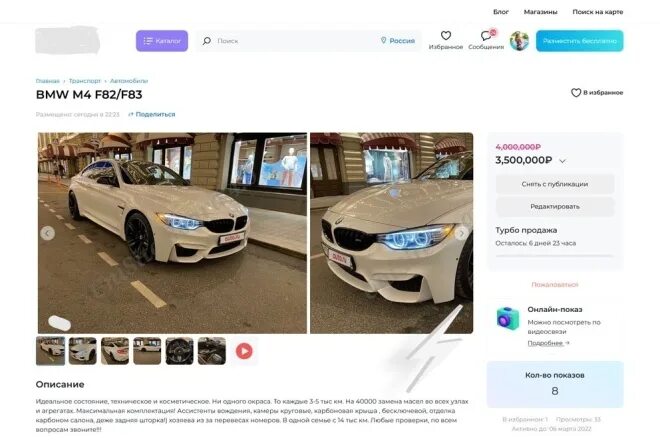
Task: Click the search magnifier icon
Action: pyautogui.click(x=207, y=41)
